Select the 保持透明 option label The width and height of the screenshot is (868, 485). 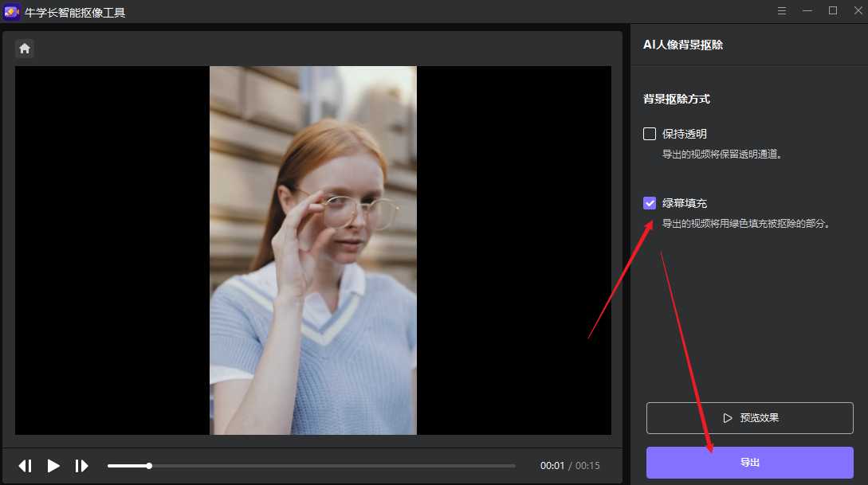click(684, 134)
